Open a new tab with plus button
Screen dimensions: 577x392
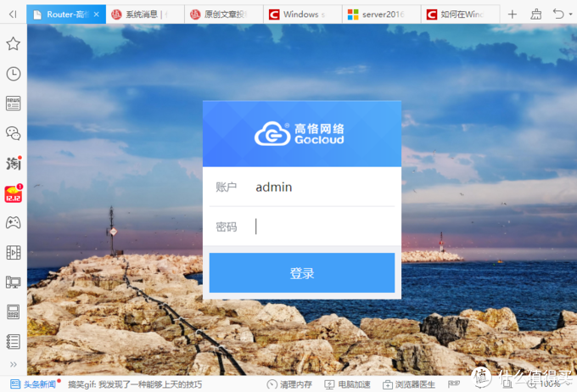513,14
